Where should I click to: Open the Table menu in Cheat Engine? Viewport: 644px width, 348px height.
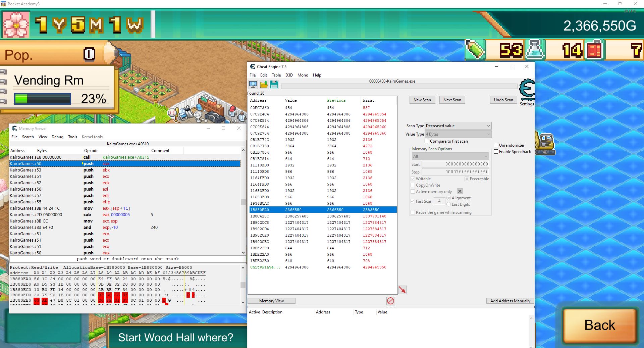click(x=276, y=75)
